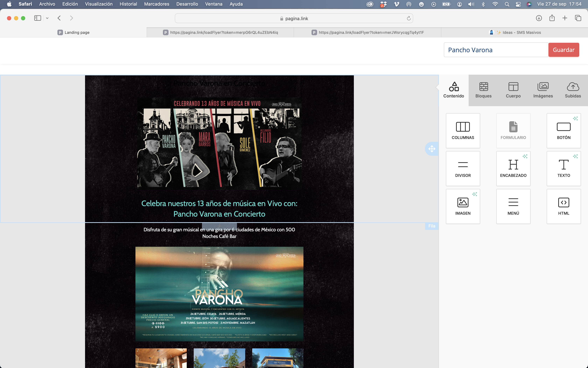Select the FORMULARIO content block
This screenshot has width=588, height=368.
[x=513, y=131]
